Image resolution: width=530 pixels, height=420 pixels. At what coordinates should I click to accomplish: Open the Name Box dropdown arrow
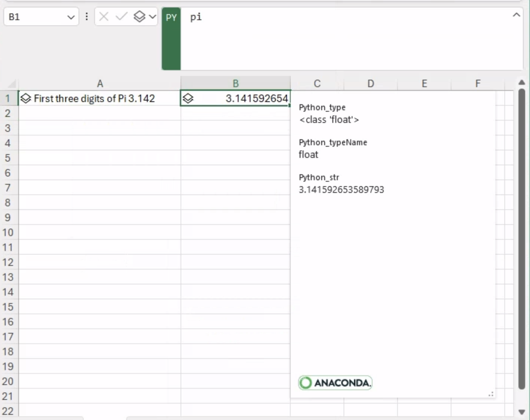(x=71, y=17)
